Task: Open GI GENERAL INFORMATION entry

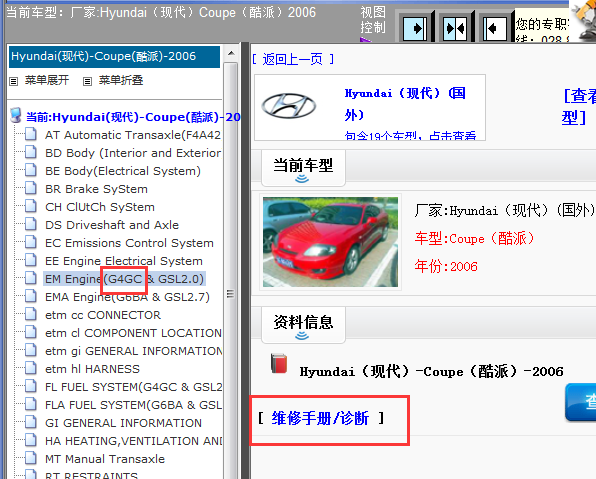Action: [123, 423]
